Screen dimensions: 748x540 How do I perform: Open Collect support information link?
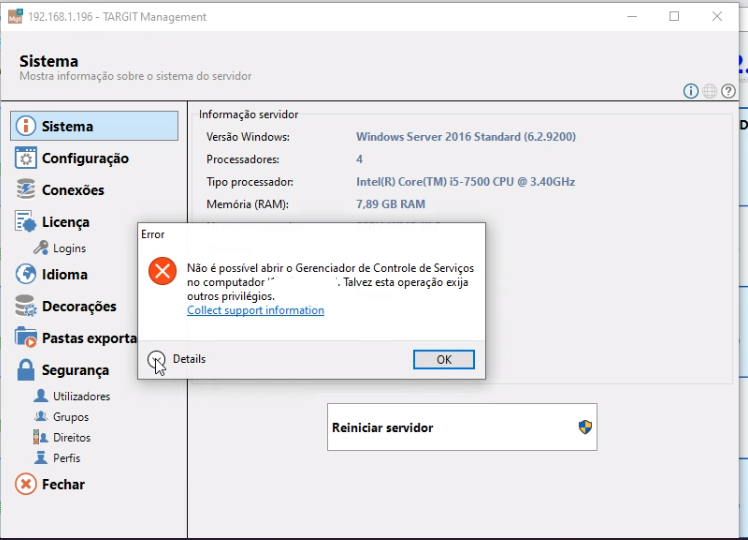point(255,310)
